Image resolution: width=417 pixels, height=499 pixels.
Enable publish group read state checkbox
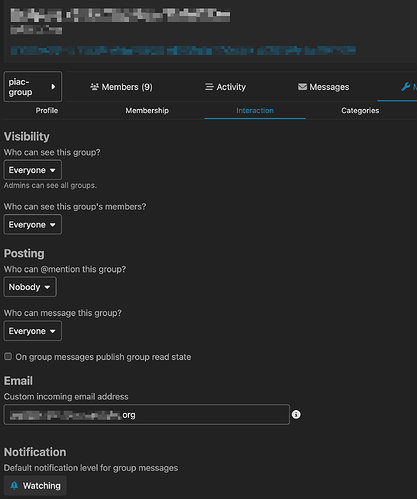pos(8,357)
